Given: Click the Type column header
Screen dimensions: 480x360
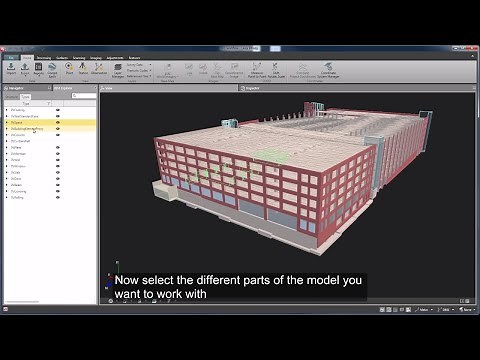Looking at the screenshot, I should pyautogui.click(x=28, y=103).
